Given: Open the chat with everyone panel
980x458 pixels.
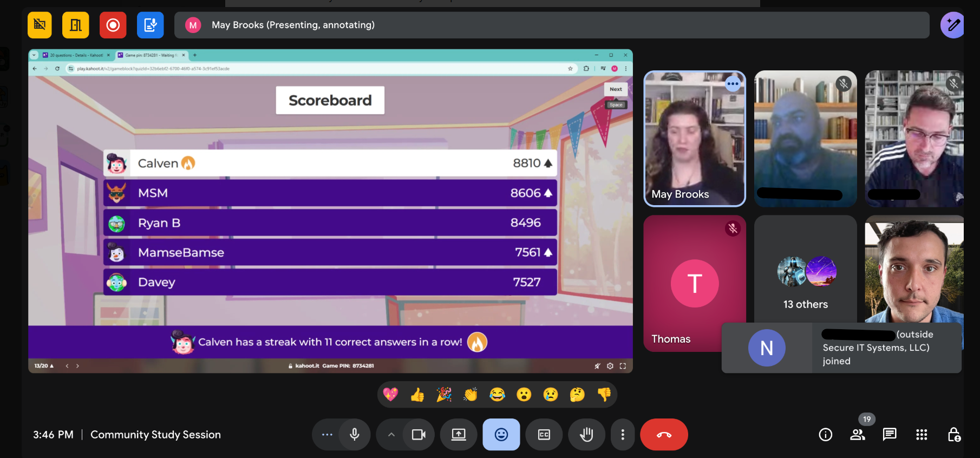Looking at the screenshot, I should tap(890, 434).
